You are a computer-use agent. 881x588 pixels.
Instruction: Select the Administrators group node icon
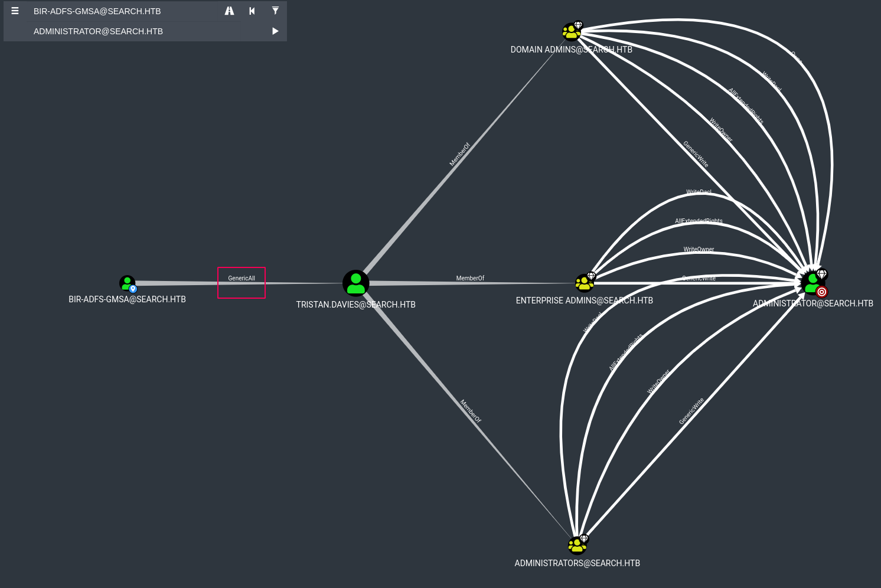click(x=577, y=544)
